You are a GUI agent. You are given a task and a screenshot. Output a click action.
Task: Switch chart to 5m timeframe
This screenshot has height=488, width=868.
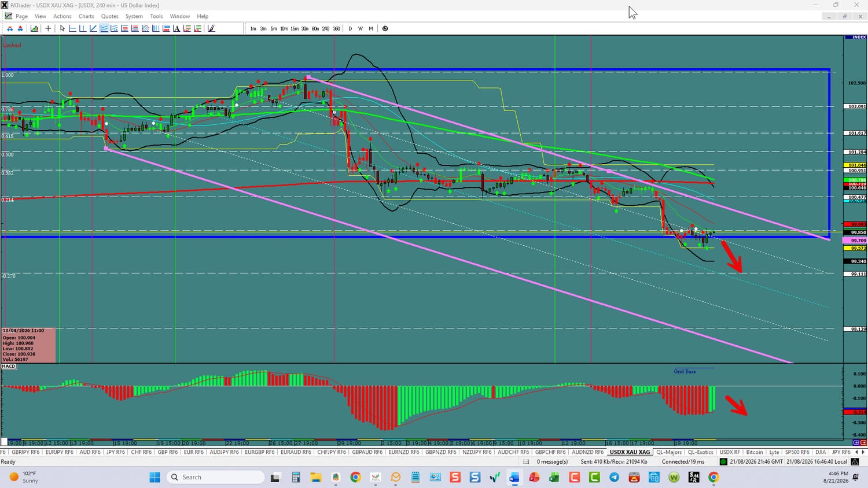(x=274, y=28)
